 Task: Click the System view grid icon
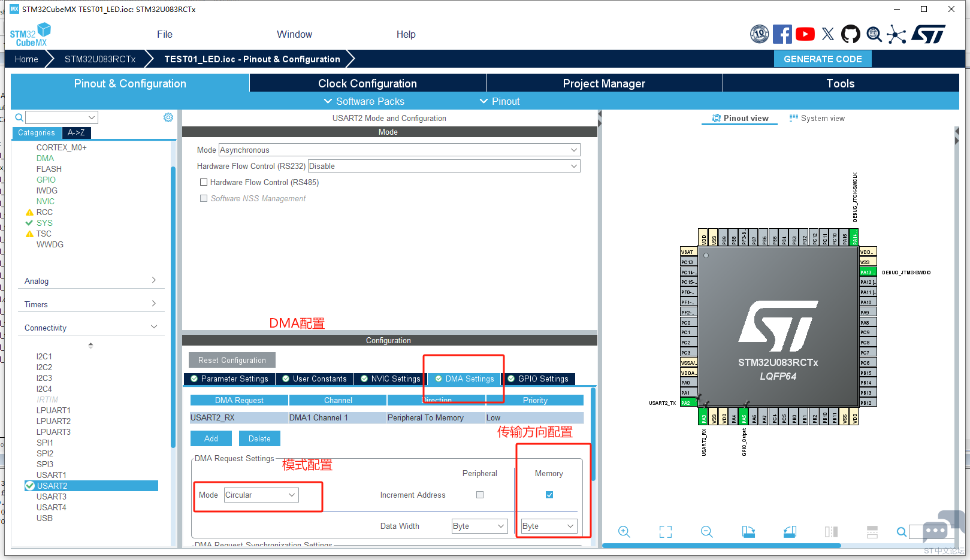(794, 118)
